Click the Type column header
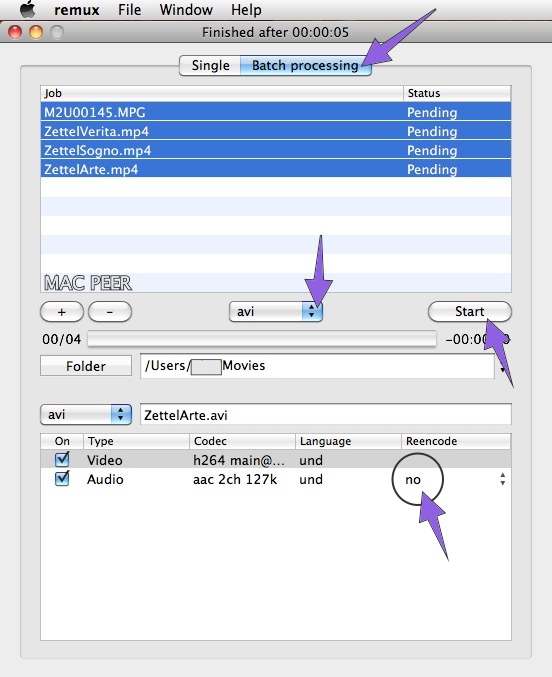The image size is (552, 677). [x=136, y=441]
